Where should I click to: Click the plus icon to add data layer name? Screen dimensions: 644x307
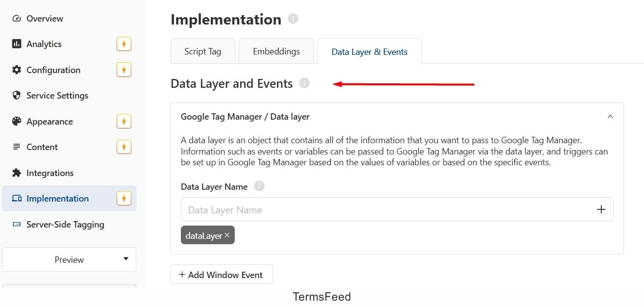coord(601,209)
